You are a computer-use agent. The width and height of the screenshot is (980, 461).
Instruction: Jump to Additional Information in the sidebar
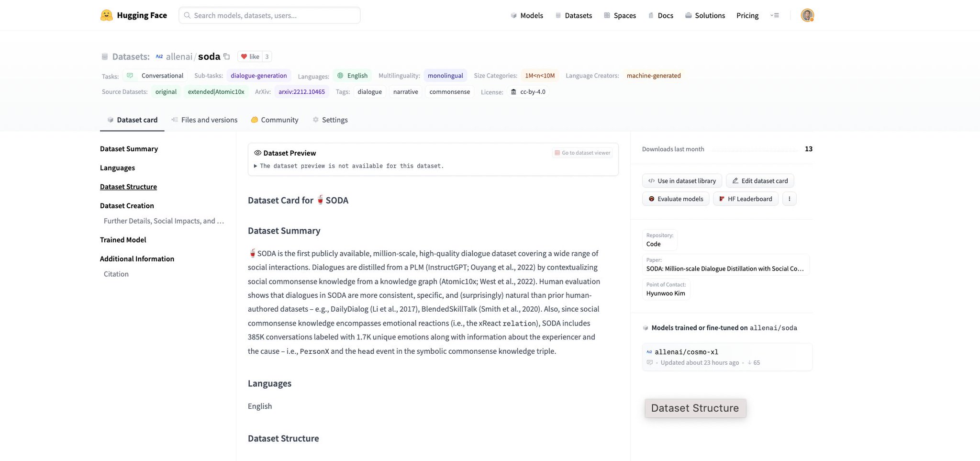click(137, 259)
